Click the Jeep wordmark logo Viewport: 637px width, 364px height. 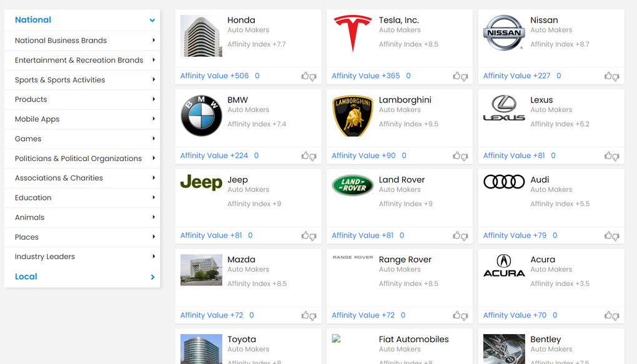tap(201, 182)
